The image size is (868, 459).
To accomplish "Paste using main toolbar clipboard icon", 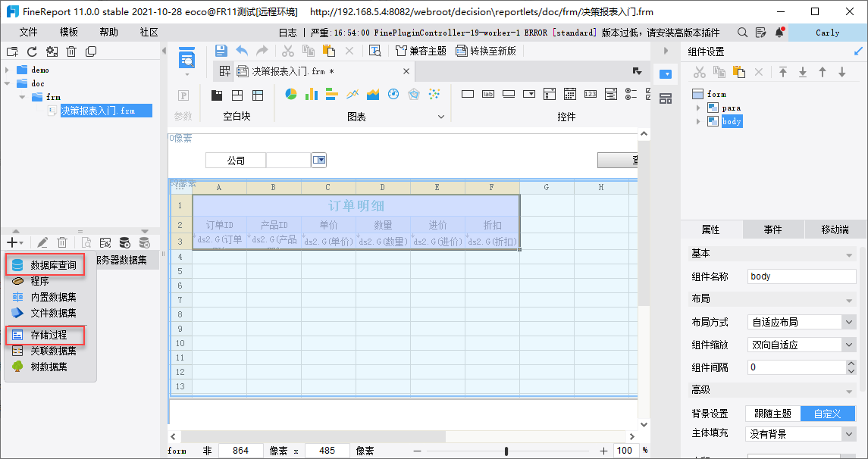I will pyautogui.click(x=329, y=51).
